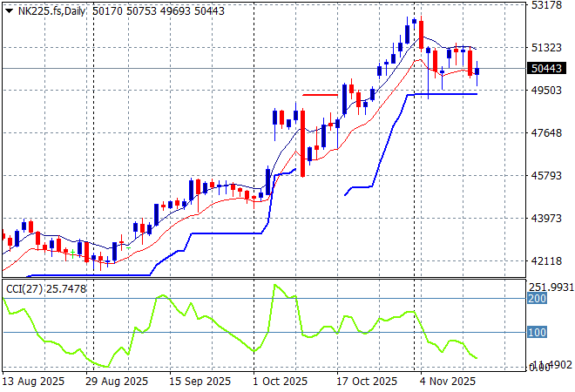
Task: Select the latest blue candle on the chart
Action: pyautogui.click(x=477, y=71)
